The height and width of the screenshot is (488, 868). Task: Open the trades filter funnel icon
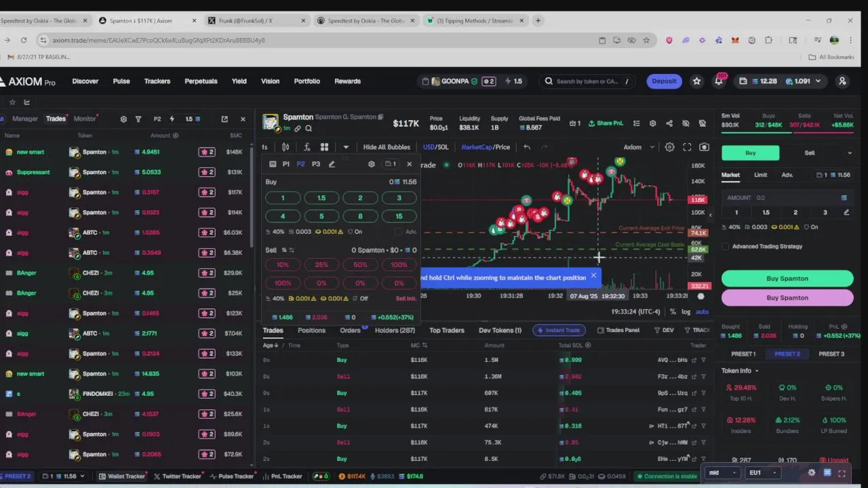[138, 119]
